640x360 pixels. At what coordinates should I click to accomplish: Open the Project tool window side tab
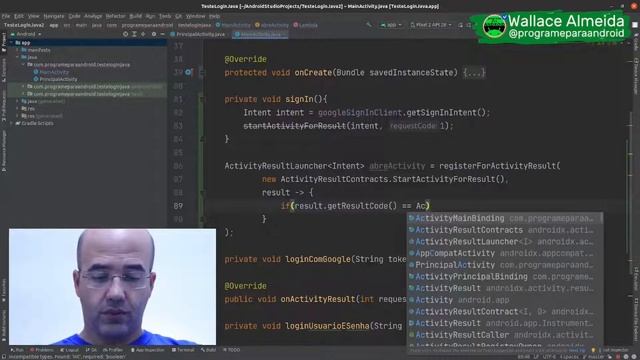coord(4,42)
